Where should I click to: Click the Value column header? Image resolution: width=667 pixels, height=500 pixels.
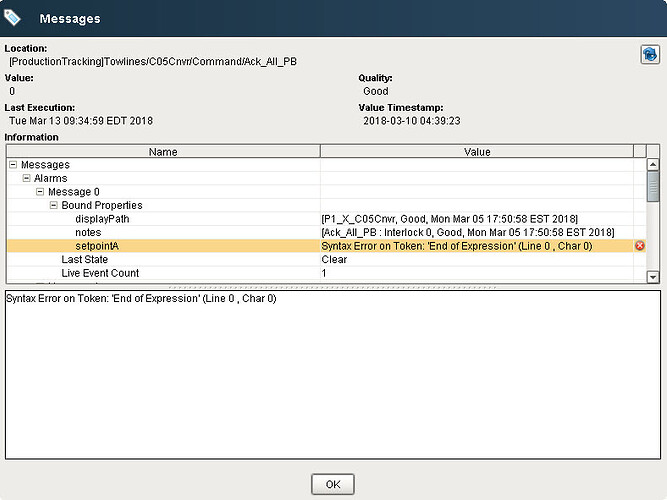[x=477, y=151]
